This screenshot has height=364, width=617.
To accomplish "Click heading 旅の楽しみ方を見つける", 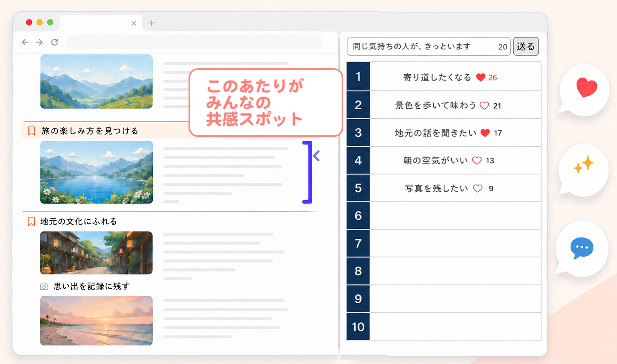I will click(x=90, y=131).
